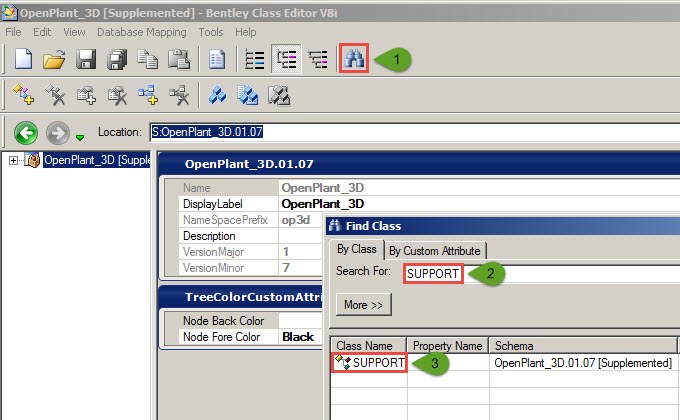Select the hierarchy view icon left of the binoculars

(x=318, y=59)
